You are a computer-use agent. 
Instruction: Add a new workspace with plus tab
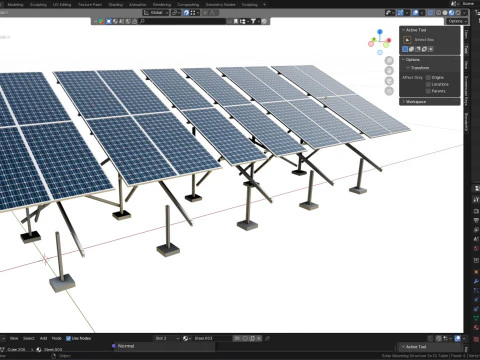point(264,5)
